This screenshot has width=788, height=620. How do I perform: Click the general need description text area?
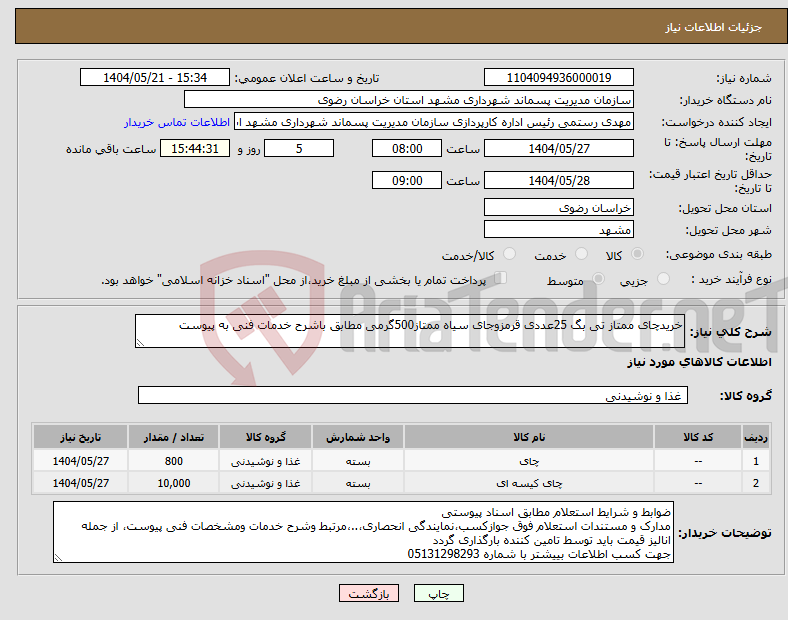point(410,331)
